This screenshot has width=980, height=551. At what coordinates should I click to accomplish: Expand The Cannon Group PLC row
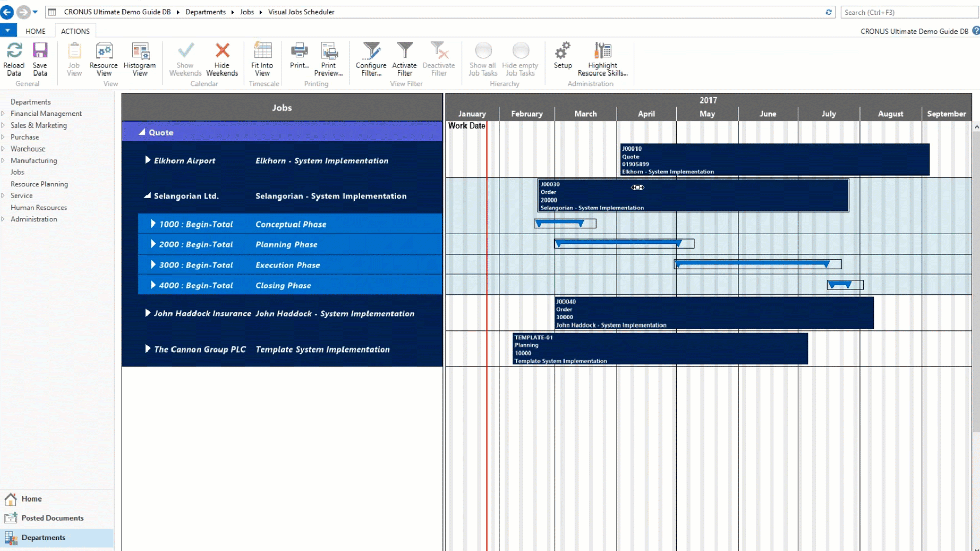[x=148, y=348]
